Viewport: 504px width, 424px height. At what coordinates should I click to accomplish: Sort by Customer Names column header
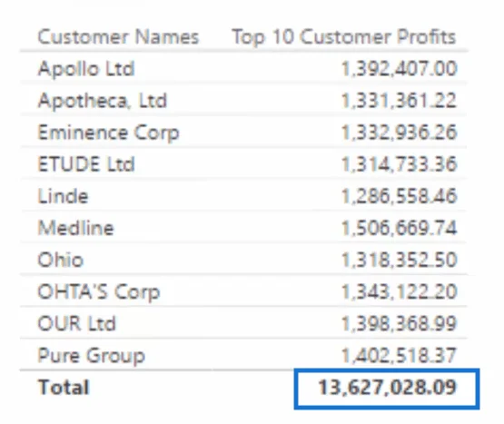pyautogui.click(x=118, y=36)
